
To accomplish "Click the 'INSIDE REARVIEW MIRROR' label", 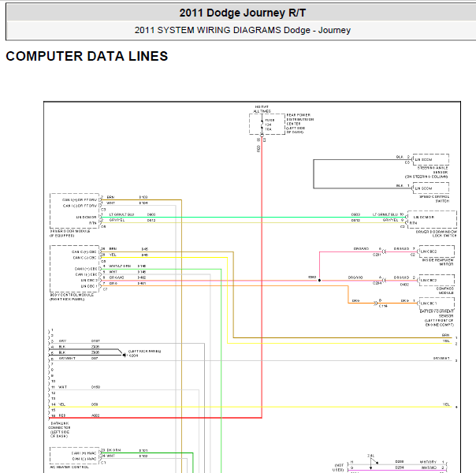I will tap(437, 262).
